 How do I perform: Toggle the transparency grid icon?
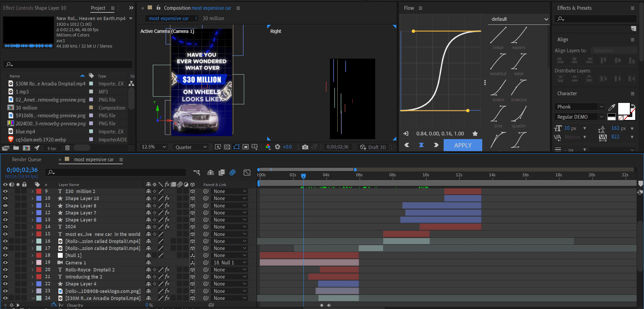pyautogui.click(x=227, y=147)
